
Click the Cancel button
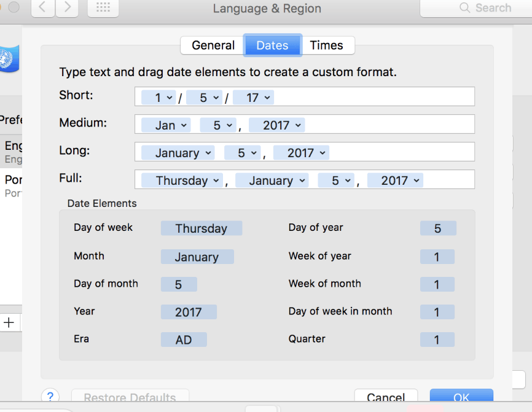click(386, 395)
